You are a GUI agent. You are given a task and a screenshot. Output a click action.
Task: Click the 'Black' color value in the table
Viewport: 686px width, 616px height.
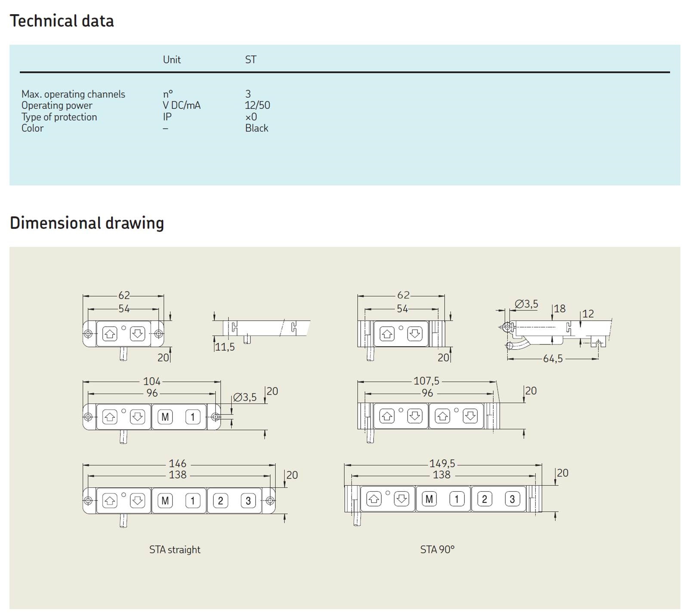pyautogui.click(x=256, y=128)
